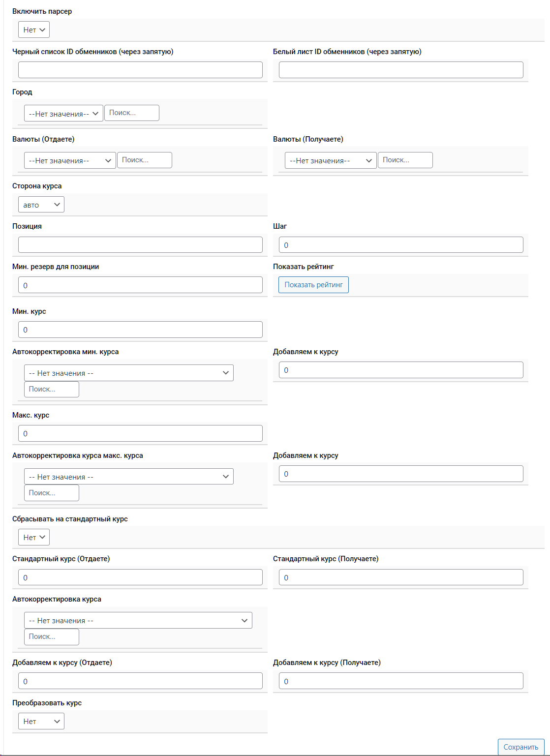Screen dimensions: 550x756
Task: Click the Белый лист ID обменников field
Action: pyautogui.click(x=401, y=70)
